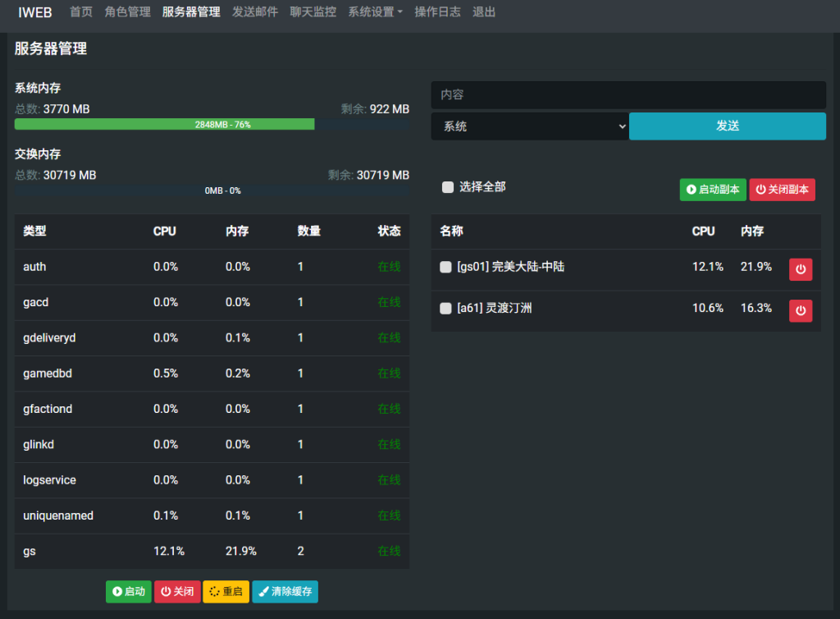This screenshot has height=619, width=840.
Task: Click the 3770 MB total memory value
Action: [x=66, y=109]
